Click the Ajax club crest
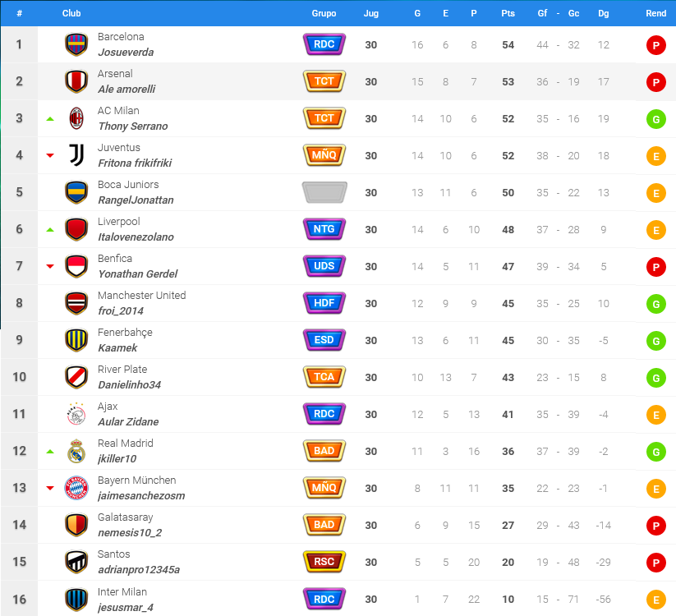Image resolution: width=676 pixels, height=616 pixels. click(76, 414)
